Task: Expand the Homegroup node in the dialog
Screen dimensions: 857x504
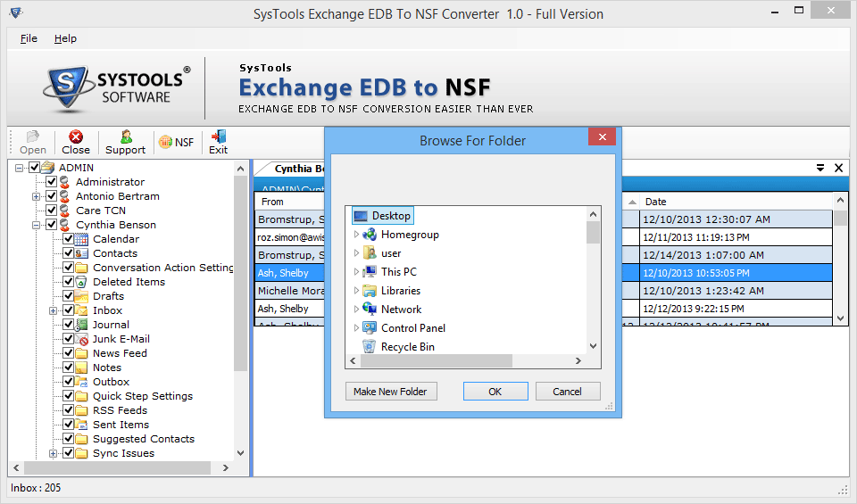Action: pos(356,235)
